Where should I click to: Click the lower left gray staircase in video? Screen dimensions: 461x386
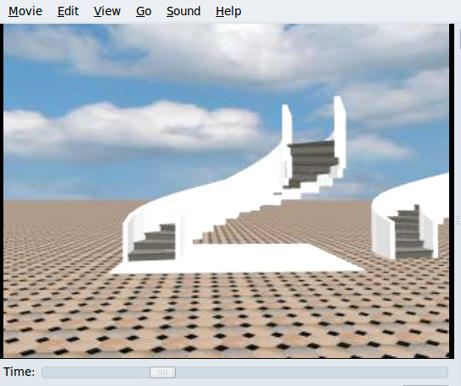click(153, 242)
